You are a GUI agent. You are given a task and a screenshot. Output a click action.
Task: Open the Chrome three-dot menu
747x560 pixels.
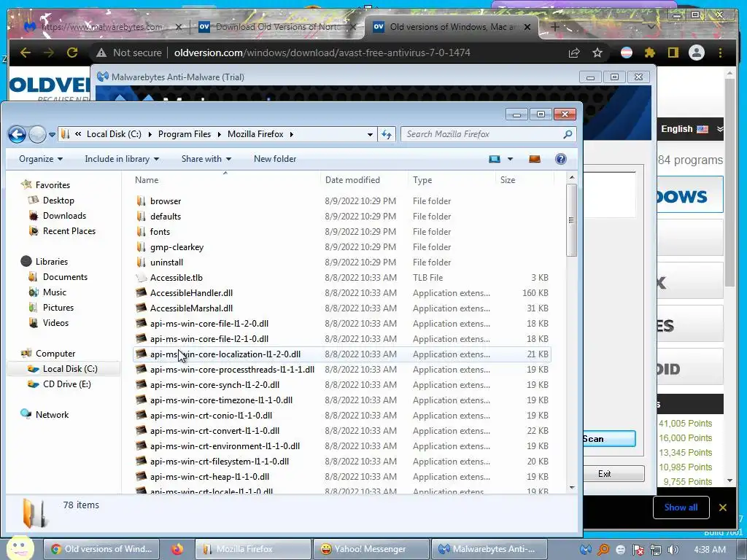point(720,52)
